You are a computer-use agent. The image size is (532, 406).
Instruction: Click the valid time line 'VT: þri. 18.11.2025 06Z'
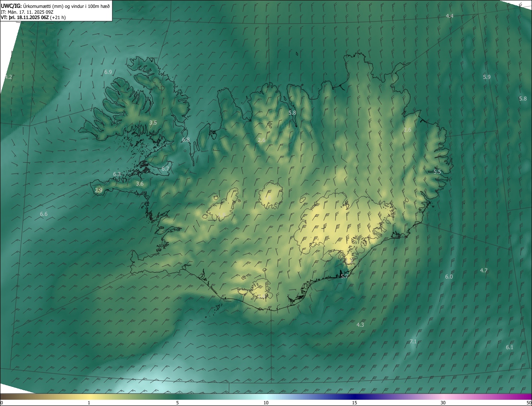(25, 17)
